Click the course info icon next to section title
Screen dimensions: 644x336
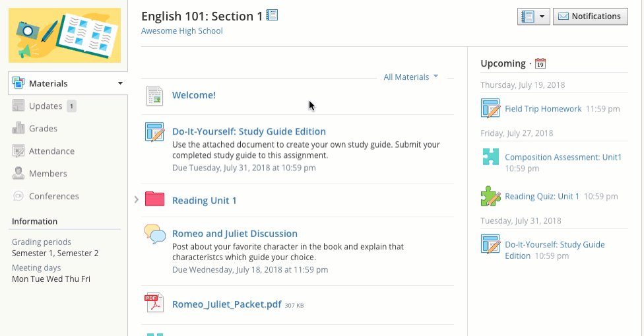[x=272, y=15]
